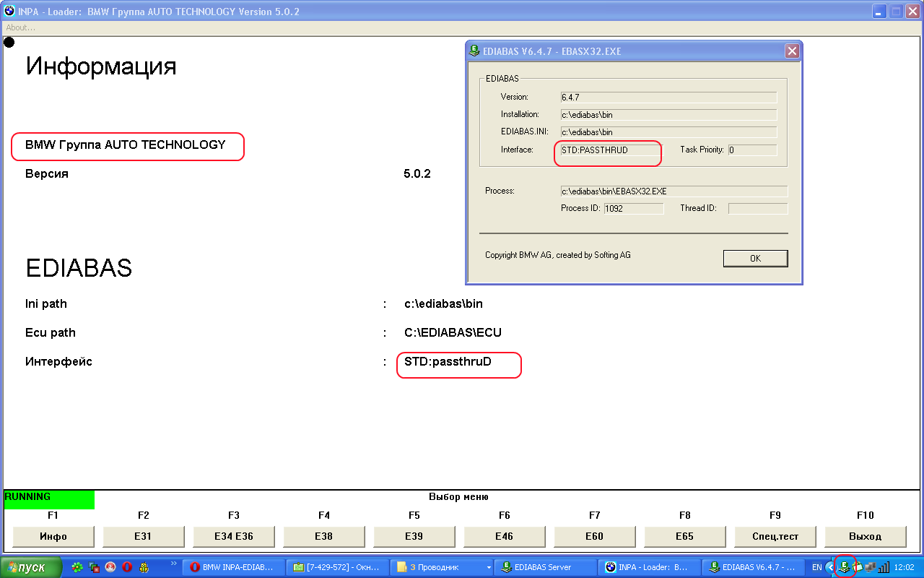Switch to the [7-429-572] taskbar window
924x578 pixels.
click(x=337, y=567)
